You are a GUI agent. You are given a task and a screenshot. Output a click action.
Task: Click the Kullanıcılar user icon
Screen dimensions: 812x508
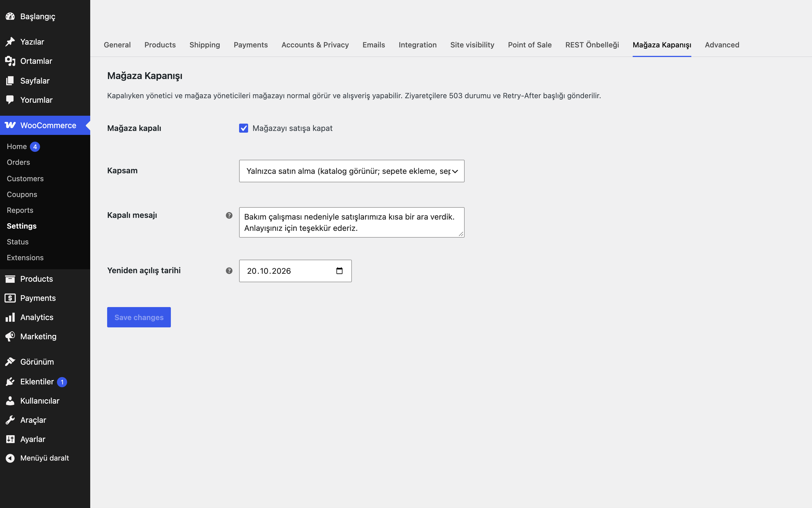10,400
